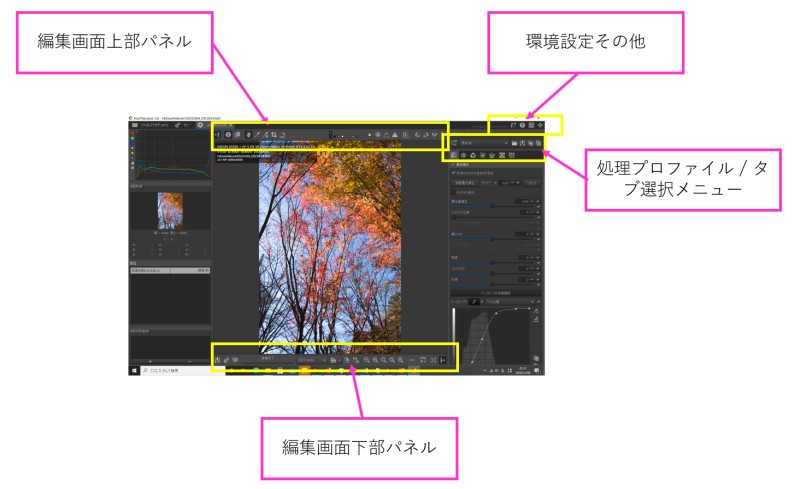Toggle the red histogram channel
The height and width of the screenshot is (489, 800).
point(132,133)
